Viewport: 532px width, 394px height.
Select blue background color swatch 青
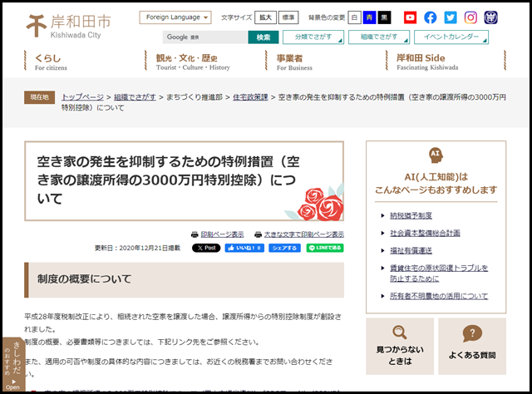[369, 17]
